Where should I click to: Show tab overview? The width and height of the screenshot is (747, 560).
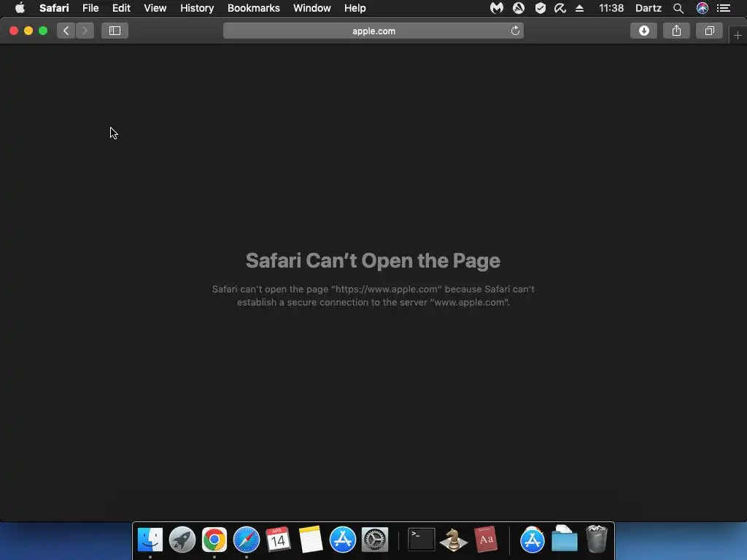tap(709, 31)
